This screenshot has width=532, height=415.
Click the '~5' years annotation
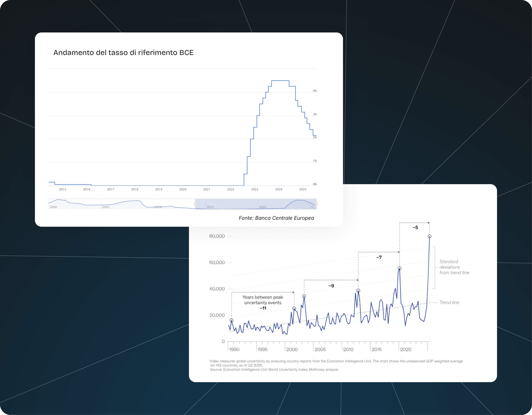(415, 227)
